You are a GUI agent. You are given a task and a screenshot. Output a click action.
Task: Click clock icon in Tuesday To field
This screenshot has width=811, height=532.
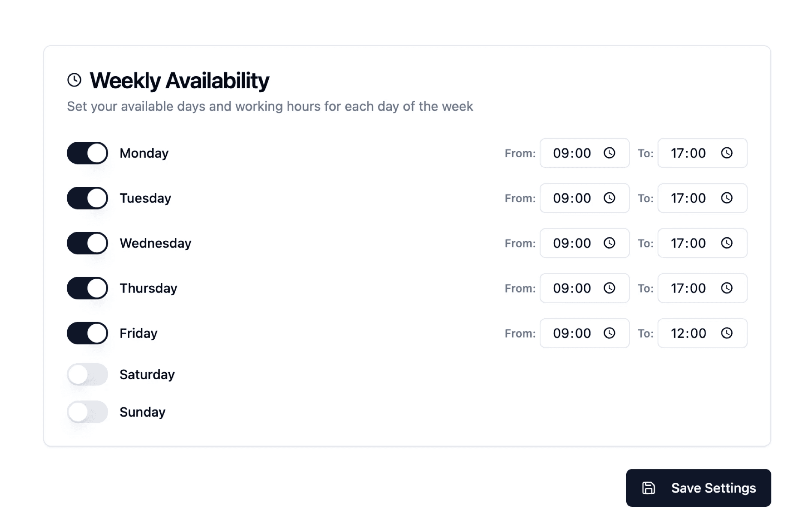727,198
